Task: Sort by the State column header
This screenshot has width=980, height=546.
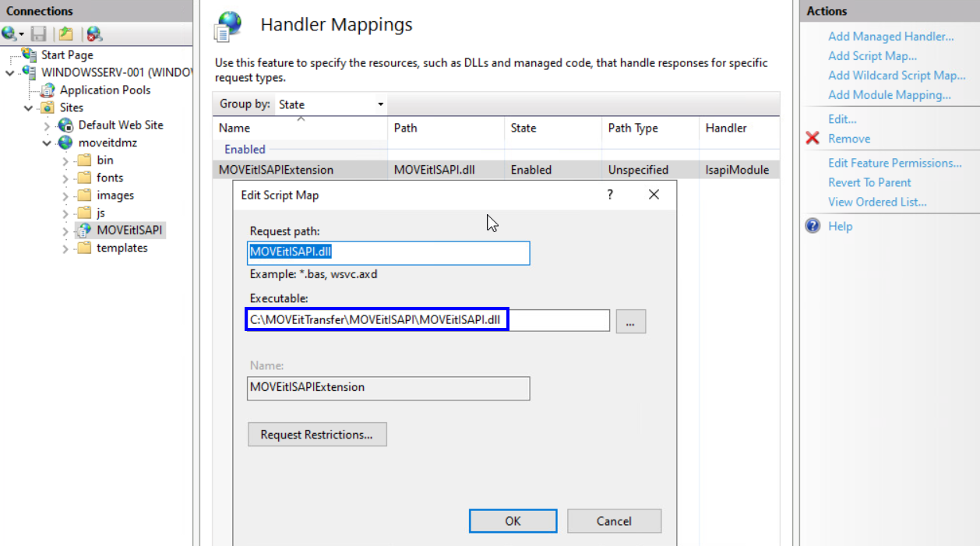Action: click(553, 128)
